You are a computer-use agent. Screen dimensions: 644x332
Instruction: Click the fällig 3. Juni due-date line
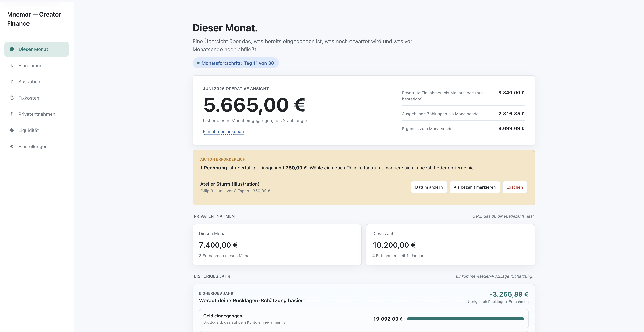235,191
